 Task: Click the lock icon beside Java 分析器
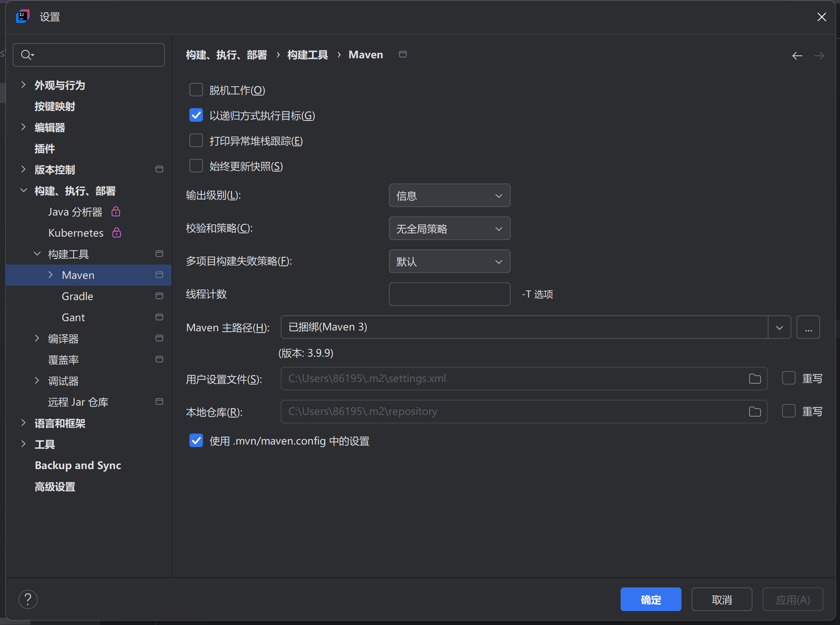click(116, 212)
